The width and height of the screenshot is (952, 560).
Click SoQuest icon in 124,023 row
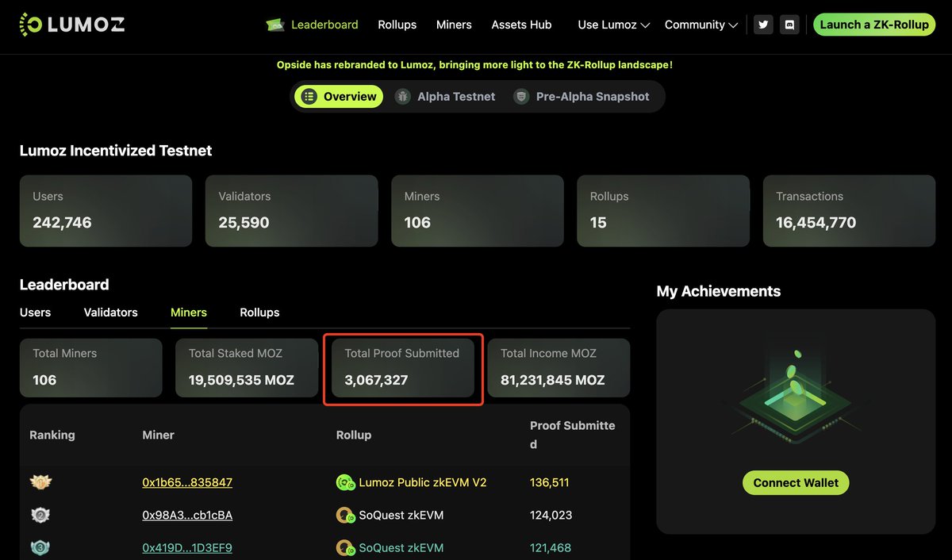coord(345,516)
